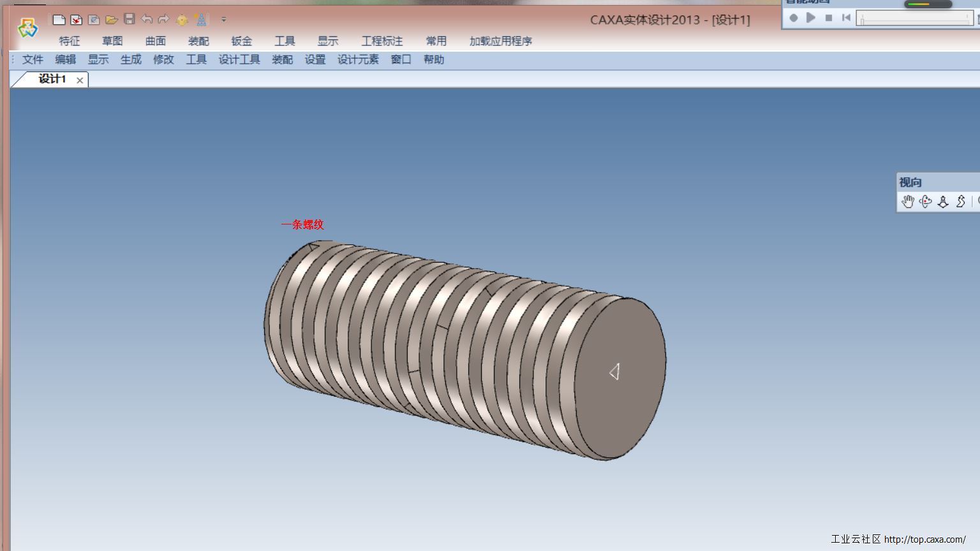Image resolution: width=980 pixels, height=551 pixels.
Task: Switch to the 加载应用程序 ribbon tab
Action: coord(501,41)
